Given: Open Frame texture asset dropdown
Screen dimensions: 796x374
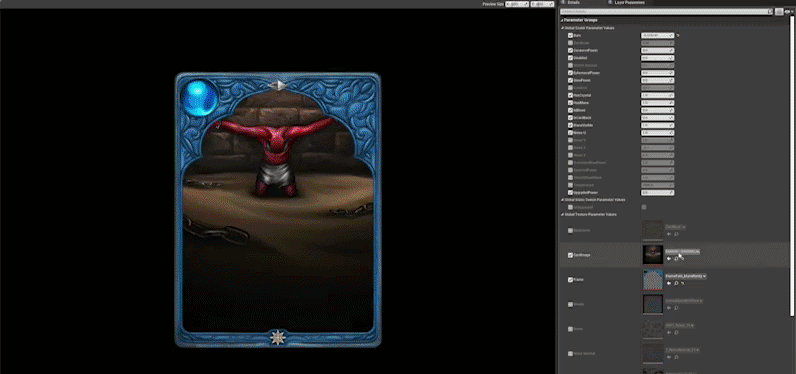Looking at the screenshot, I should [x=685, y=276].
